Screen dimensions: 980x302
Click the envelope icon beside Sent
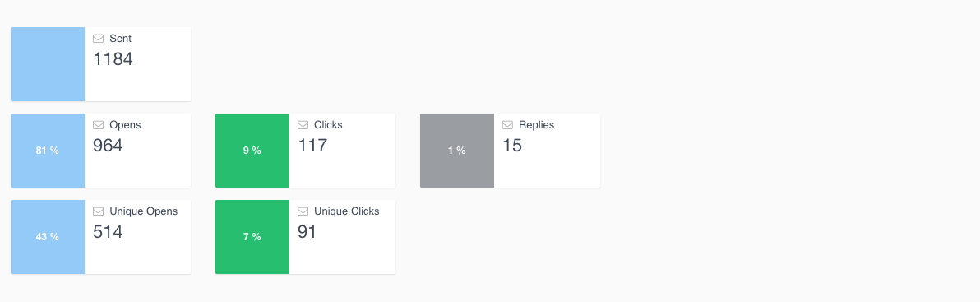98,39
